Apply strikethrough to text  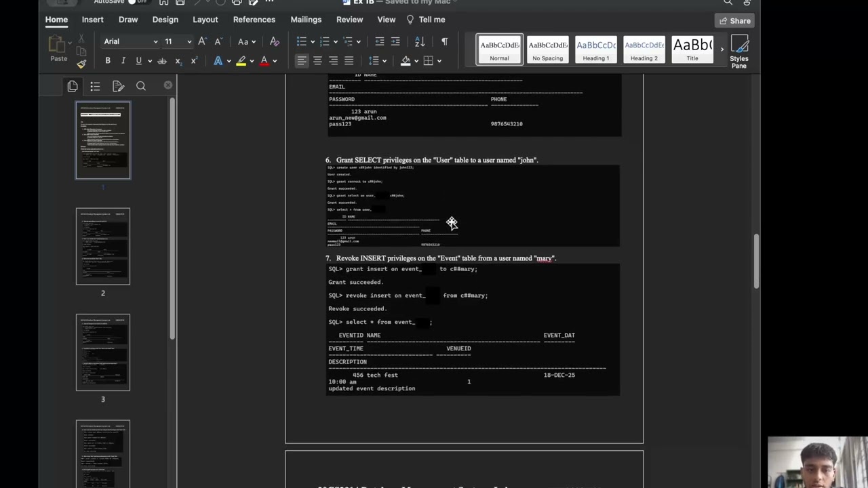coord(162,61)
